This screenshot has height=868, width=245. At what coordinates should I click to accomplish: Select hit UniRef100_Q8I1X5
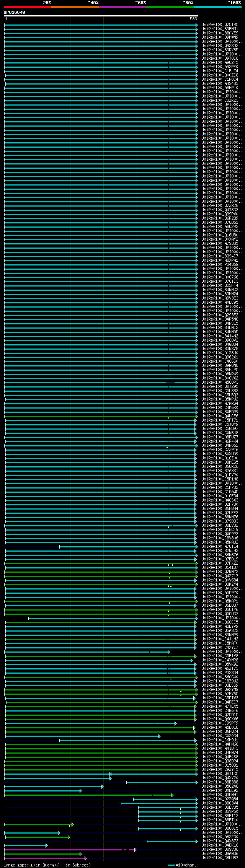[220, 774]
